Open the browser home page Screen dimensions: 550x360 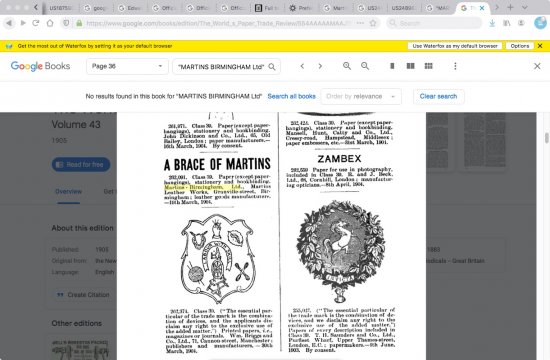click(50, 23)
